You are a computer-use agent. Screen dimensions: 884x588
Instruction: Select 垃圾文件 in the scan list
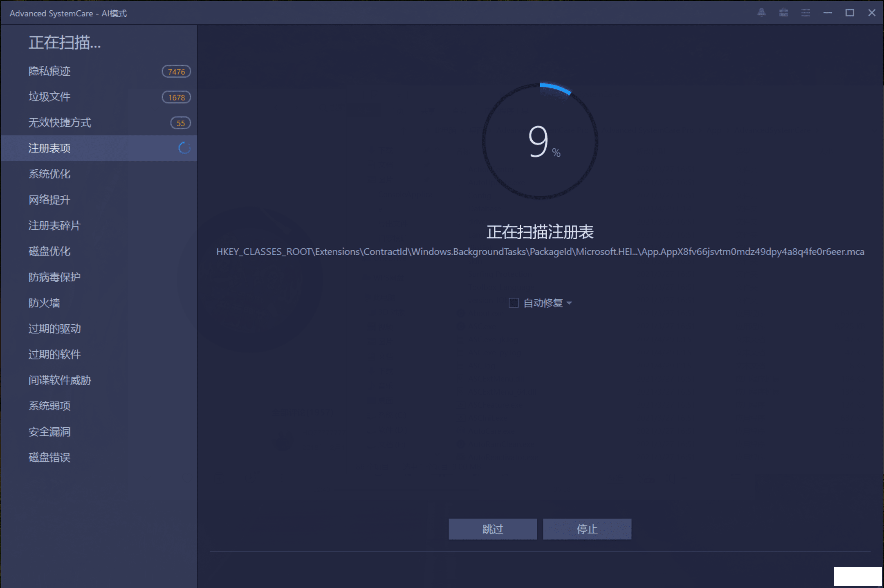pyautogui.click(x=99, y=97)
